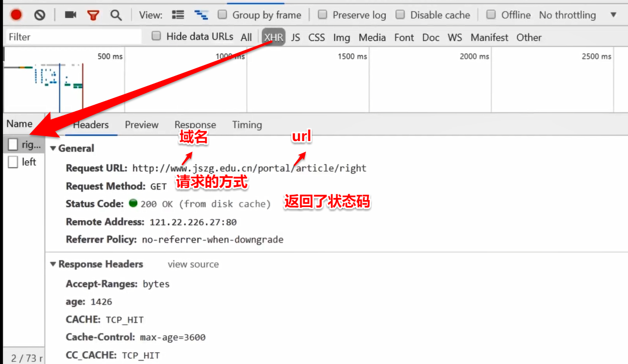Click the view source link
The width and height of the screenshot is (628, 364).
point(193,264)
